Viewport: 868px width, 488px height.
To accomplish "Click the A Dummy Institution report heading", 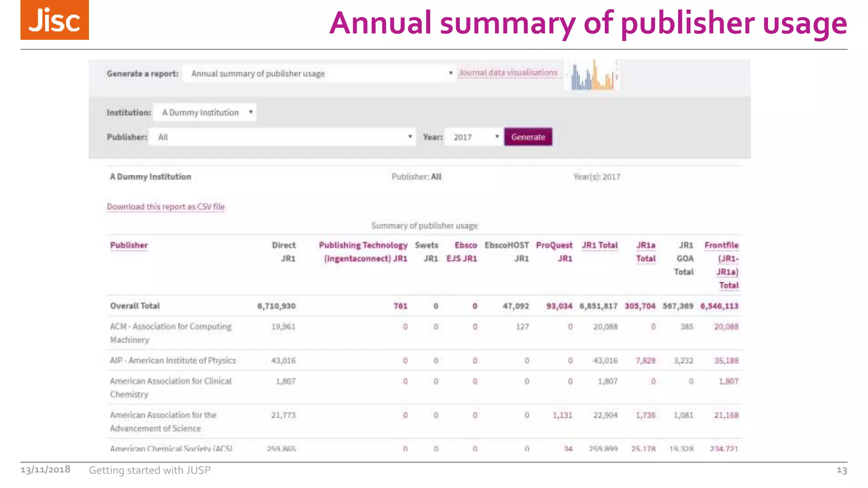I will click(150, 177).
